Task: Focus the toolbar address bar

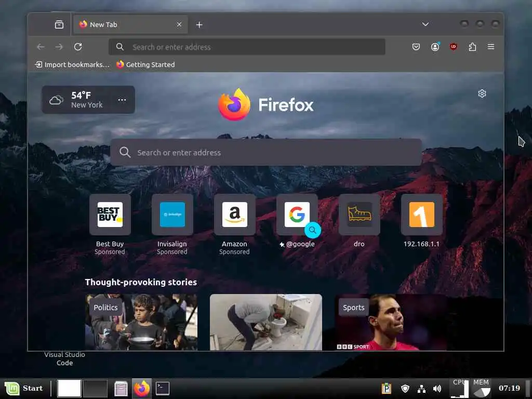Action: pos(247,47)
